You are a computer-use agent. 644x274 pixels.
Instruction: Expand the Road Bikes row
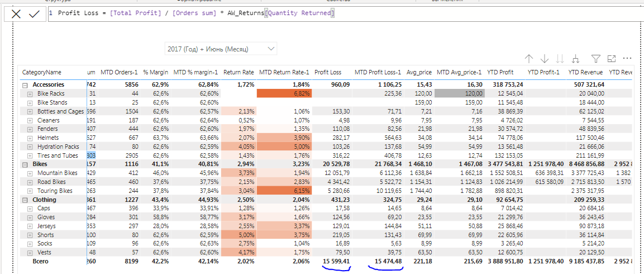click(30, 182)
